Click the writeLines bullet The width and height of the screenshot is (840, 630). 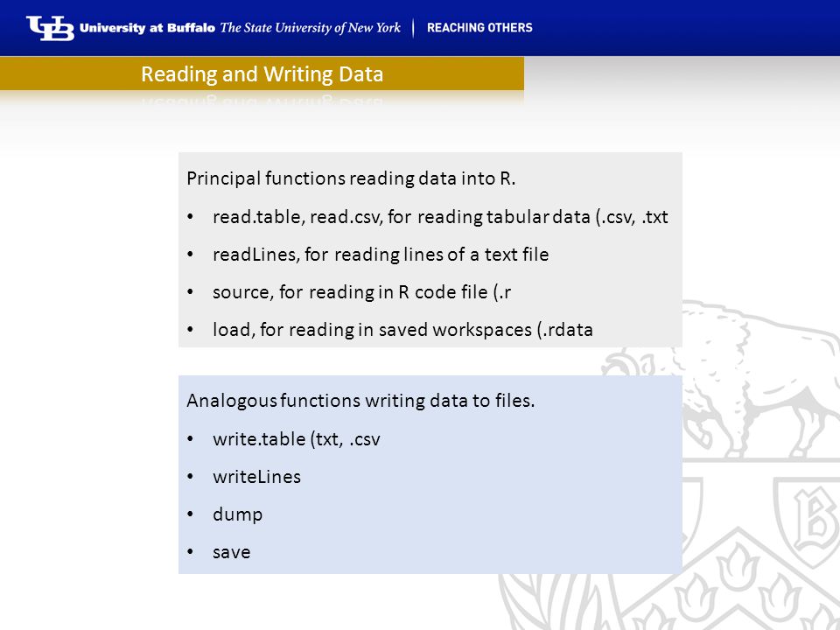click(256, 477)
